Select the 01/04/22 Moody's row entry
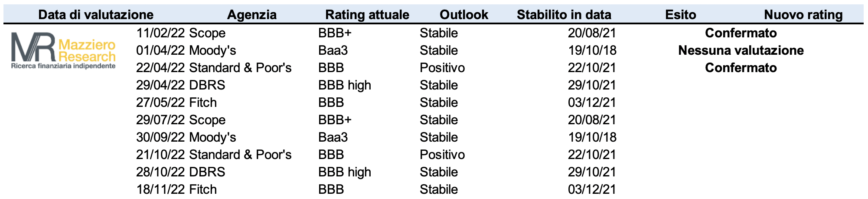This screenshot has height=199, width=868. [186, 50]
